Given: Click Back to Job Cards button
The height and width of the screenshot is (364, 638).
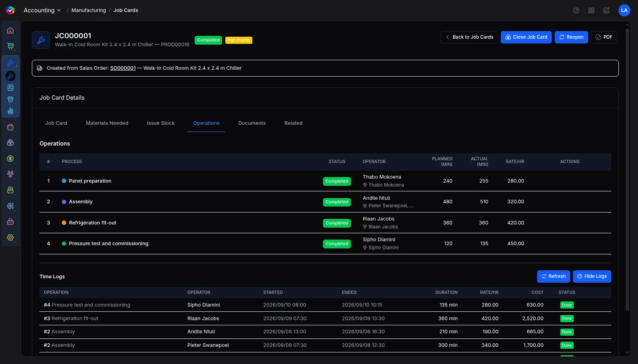Looking at the screenshot, I should click(469, 37).
